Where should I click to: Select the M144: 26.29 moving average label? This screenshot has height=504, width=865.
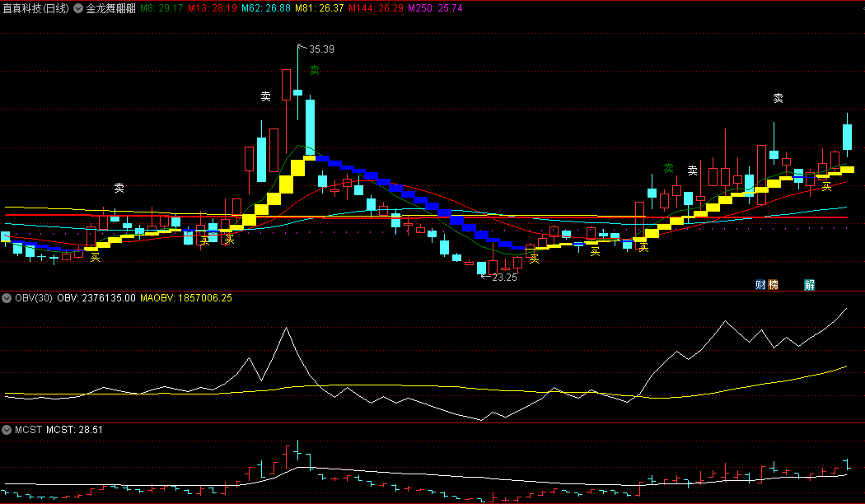pyautogui.click(x=376, y=8)
